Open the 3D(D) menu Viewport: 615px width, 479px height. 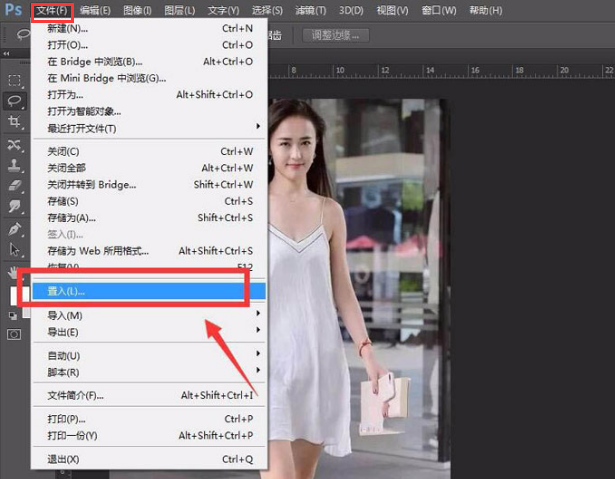point(351,10)
